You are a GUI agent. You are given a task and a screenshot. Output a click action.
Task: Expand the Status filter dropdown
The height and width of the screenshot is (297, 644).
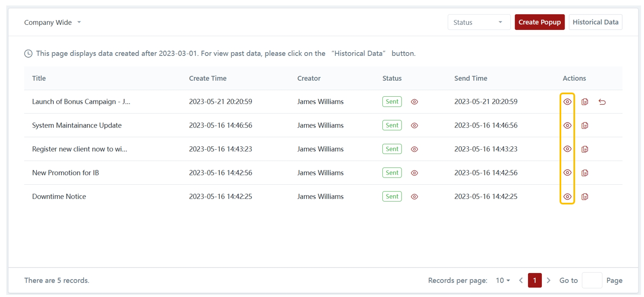point(478,23)
